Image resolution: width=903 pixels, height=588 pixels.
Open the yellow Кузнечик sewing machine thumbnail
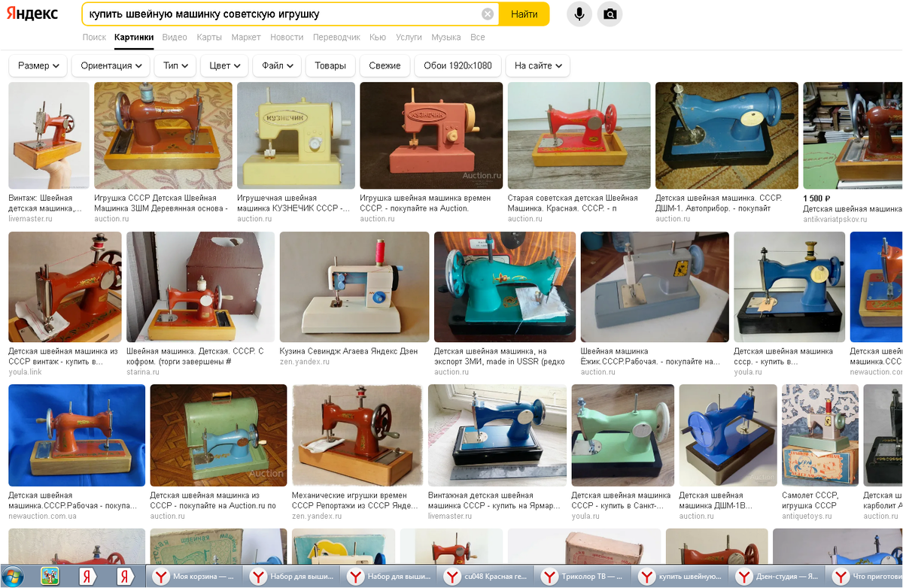click(x=295, y=135)
